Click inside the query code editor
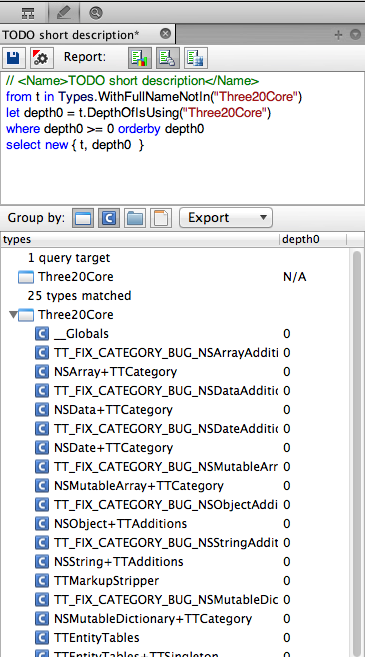The height and width of the screenshot is (657, 365). [182, 138]
